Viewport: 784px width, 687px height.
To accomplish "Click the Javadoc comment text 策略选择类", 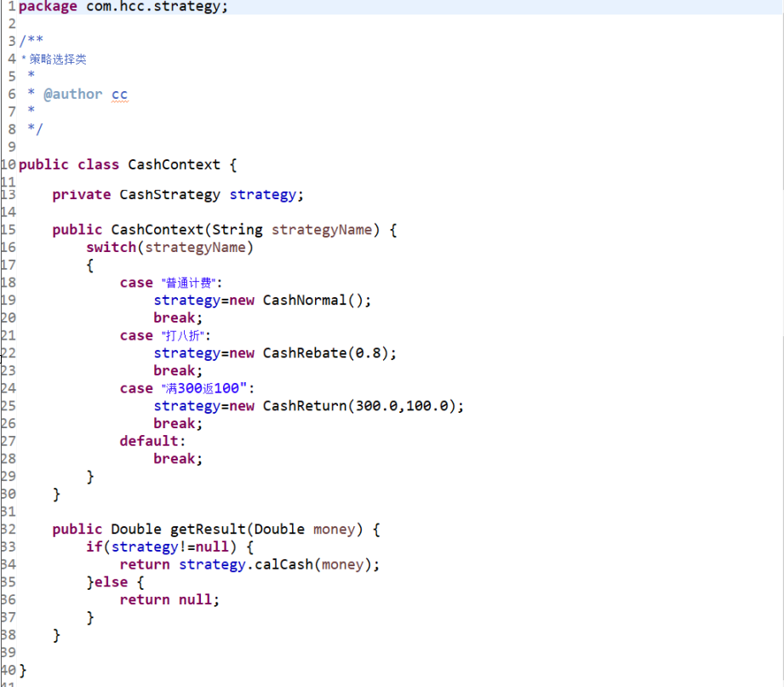I will pyautogui.click(x=58, y=60).
